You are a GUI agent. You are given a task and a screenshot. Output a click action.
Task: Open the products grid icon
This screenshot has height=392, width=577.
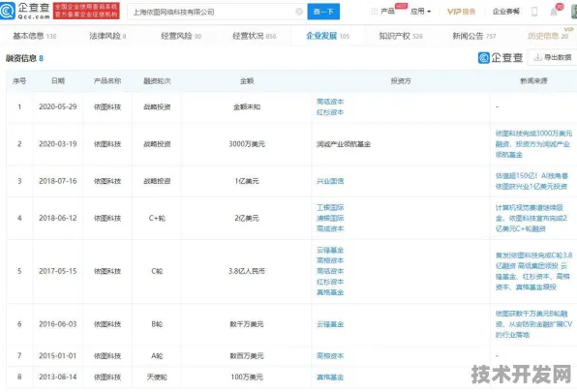pos(375,12)
